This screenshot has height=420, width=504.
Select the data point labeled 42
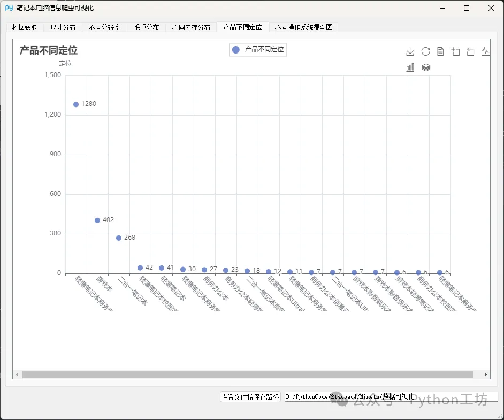(140, 268)
